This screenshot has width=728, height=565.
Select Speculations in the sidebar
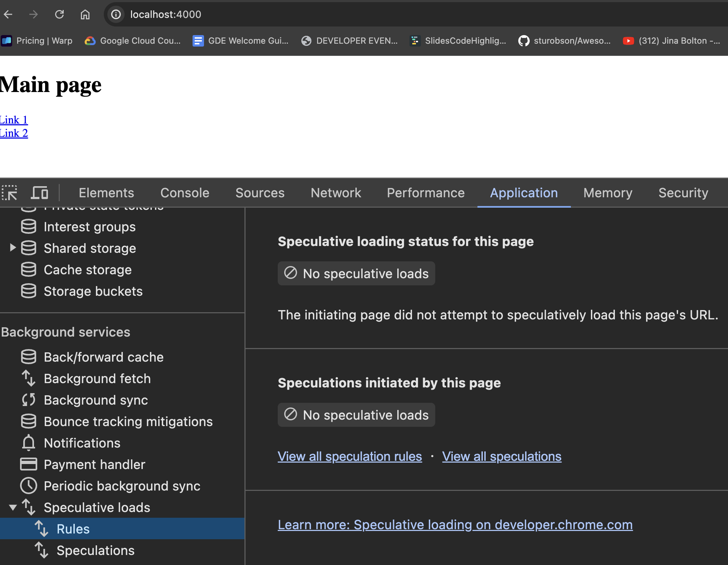tap(96, 550)
